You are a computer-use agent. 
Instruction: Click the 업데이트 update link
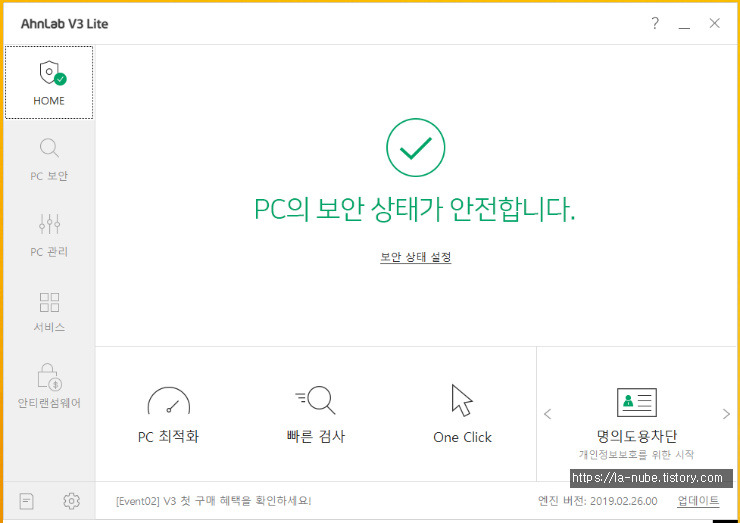pos(698,501)
